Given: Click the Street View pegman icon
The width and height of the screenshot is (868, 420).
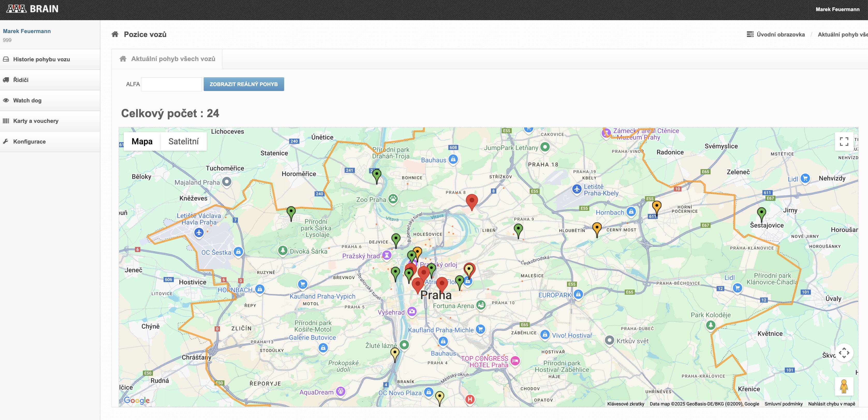Looking at the screenshot, I should click(844, 386).
